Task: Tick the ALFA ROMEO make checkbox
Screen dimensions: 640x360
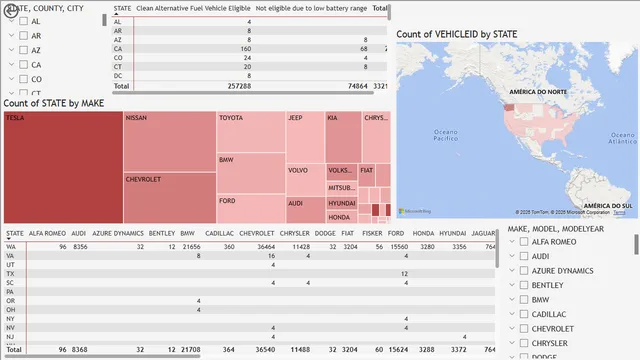Action: (524, 242)
